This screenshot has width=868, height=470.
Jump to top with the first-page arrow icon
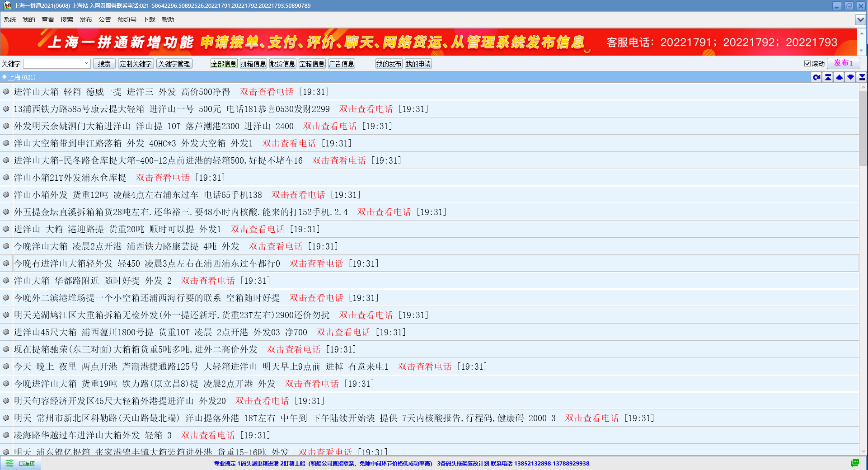pos(828,77)
